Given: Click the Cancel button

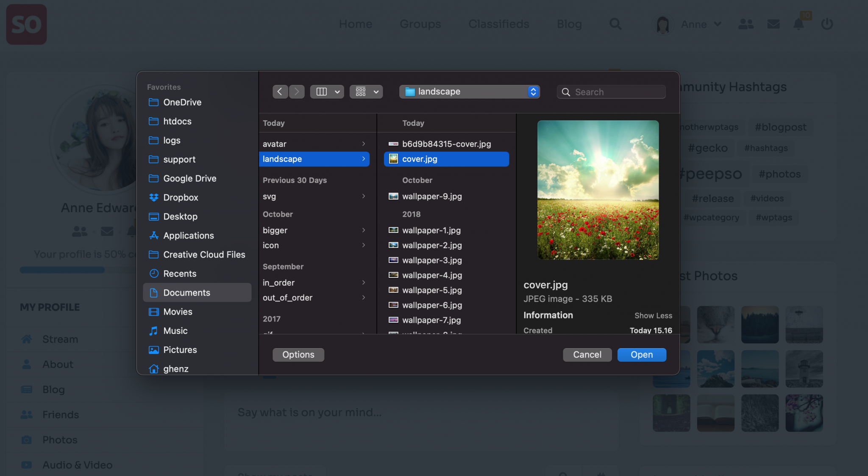Looking at the screenshot, I should point(587,355).
